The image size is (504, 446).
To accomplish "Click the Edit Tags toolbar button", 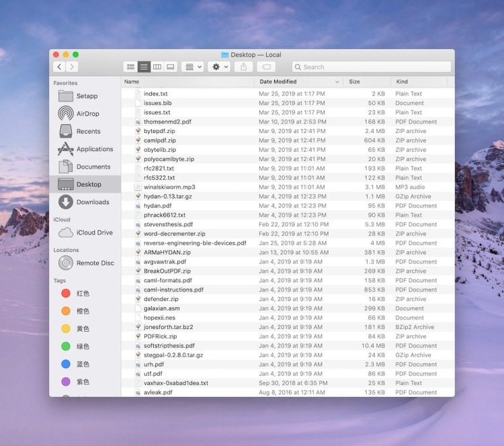I will 265,67.
